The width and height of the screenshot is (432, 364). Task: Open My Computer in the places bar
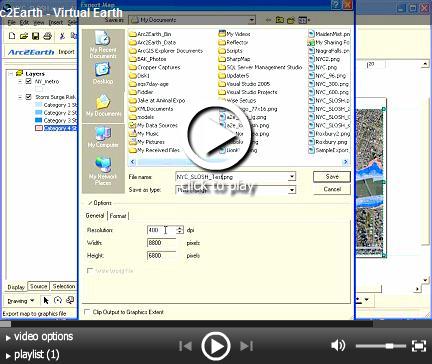coord(103,137)
